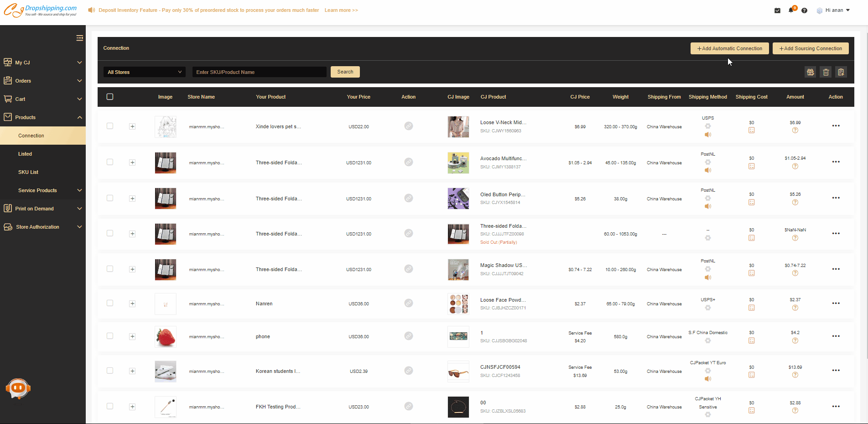The image size is (868, 424).
Task: Click the Enter SKU/Product Name search field
Action: pos(259,72)
